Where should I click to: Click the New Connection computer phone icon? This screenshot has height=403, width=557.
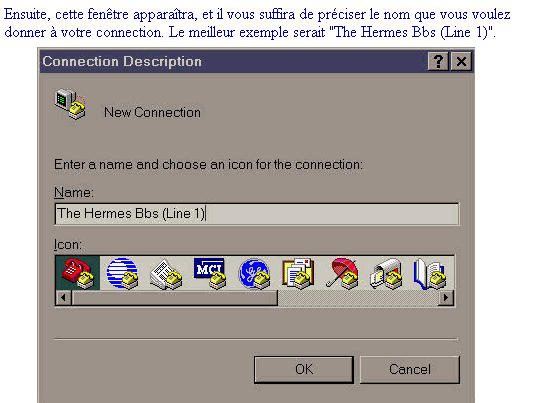click(70, 104)
